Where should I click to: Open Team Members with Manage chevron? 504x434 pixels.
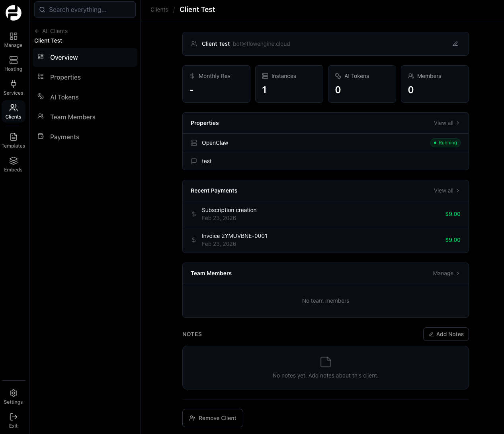tap(445, 273)
